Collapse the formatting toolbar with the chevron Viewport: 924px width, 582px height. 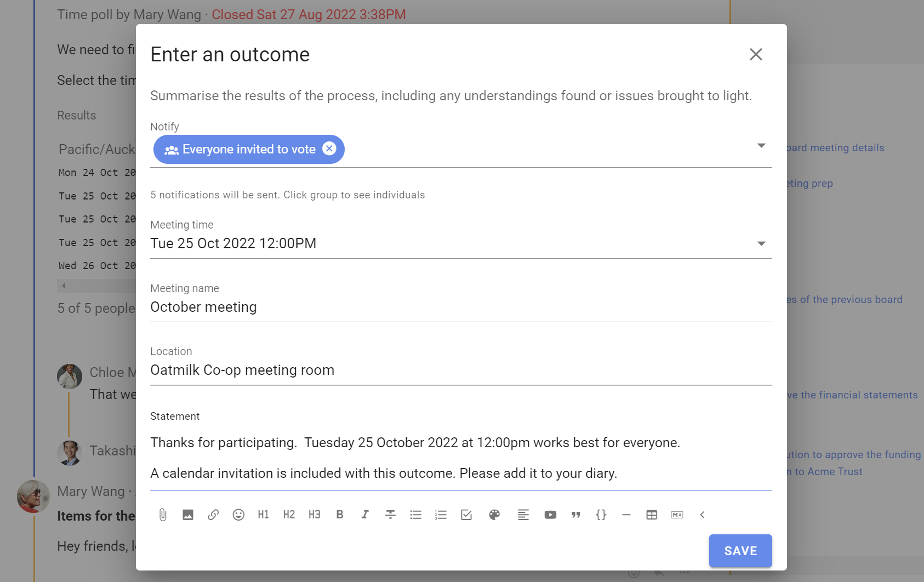702,515
